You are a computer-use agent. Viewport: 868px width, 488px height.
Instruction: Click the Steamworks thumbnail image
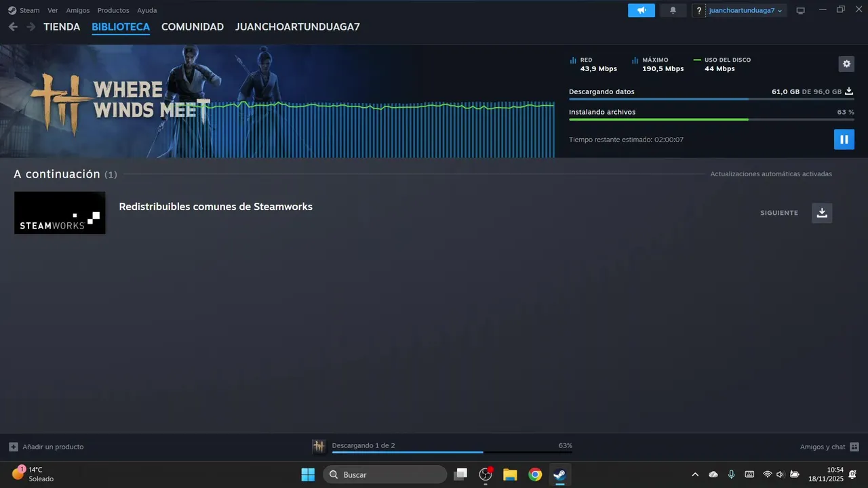click(60, 213)
